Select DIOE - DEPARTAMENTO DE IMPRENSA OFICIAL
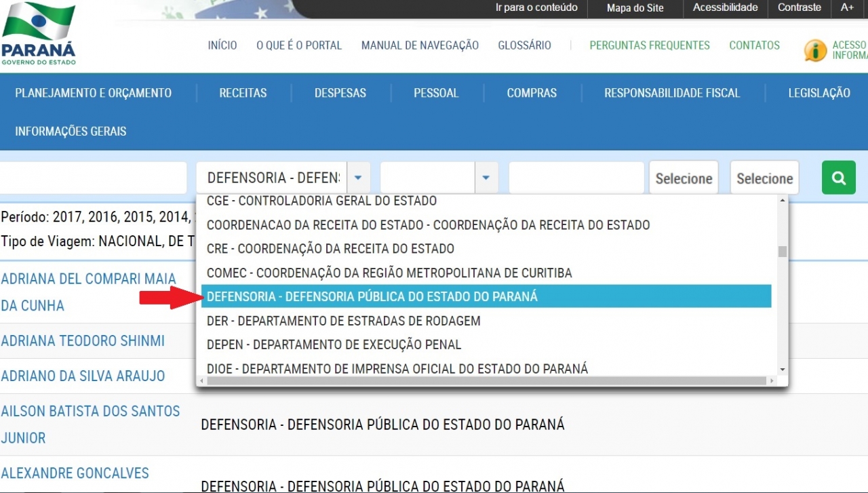The height and width of the screenshot is (493, 868). [x=487, y=368]
